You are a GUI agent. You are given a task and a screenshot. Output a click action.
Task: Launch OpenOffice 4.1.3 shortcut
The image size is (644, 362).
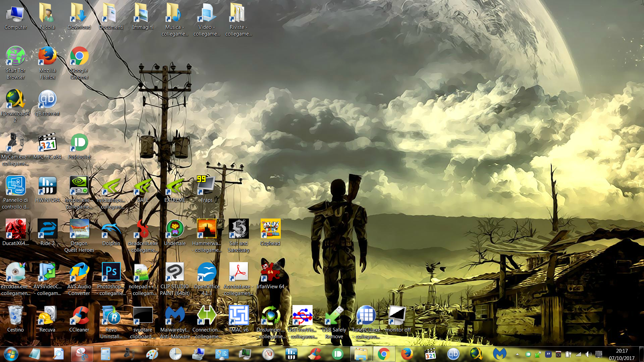pyautogui.click(x=207, y=279)
